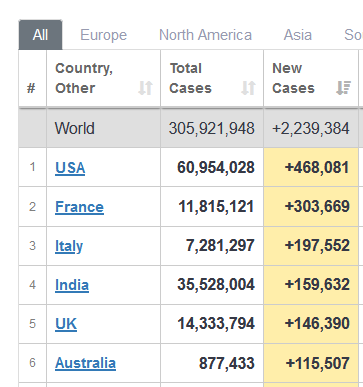Switch to the Europe tab

tap(103, 35)
